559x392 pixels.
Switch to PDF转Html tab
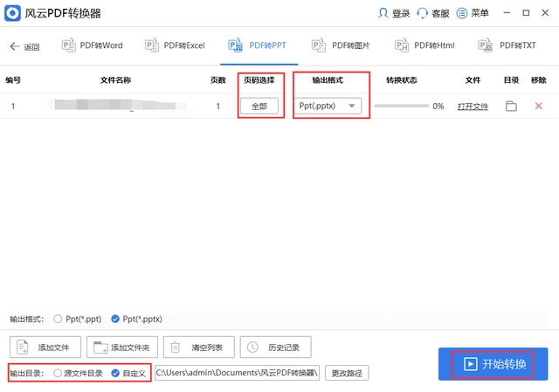pos(425,45)
